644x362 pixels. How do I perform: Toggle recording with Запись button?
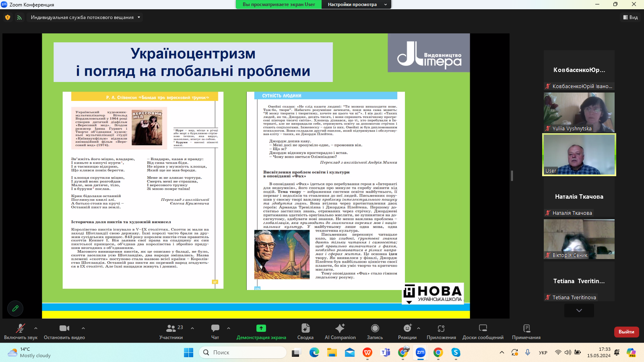click(375, 329)
